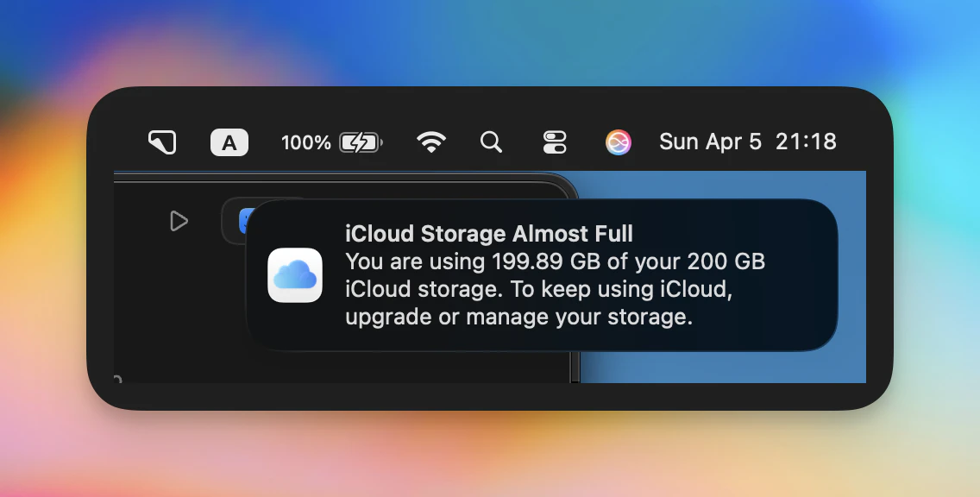Click the 21:18 time in the menu bar
This screenshot has height=497, width=980.
point(807,142)
